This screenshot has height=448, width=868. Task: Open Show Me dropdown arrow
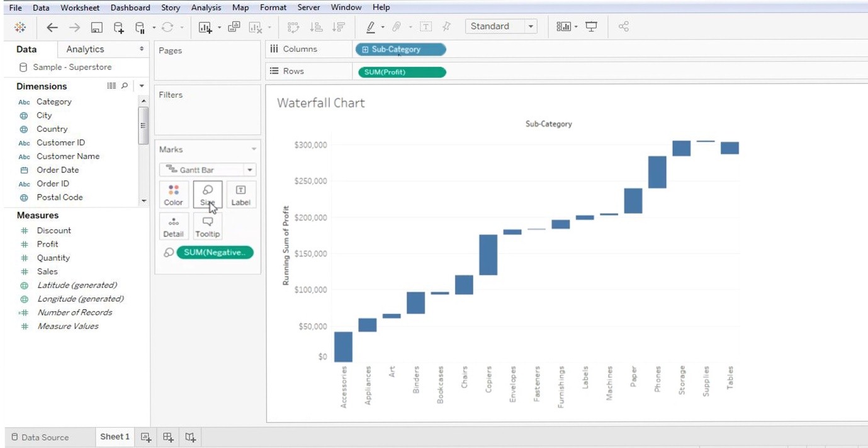[x=576, y=28]
